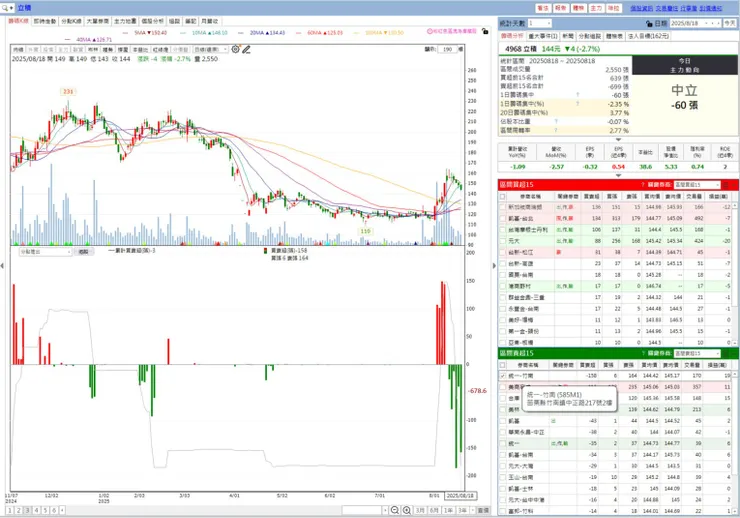Switch to the 即時走勢 tab
The height and width of the screenshot is (518, 740).
[x=45, y=21]
